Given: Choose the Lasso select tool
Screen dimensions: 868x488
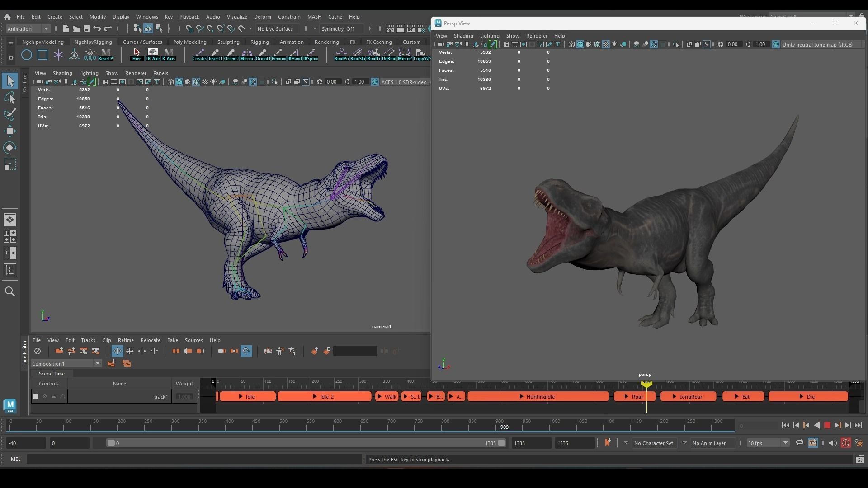Looking at the screenshot, I should point(10,98).
